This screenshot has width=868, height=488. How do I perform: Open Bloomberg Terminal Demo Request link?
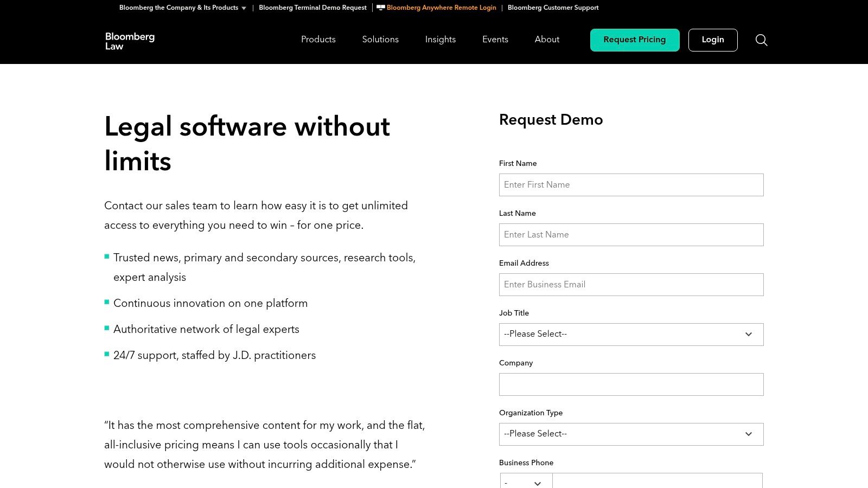tap(312, 8)
